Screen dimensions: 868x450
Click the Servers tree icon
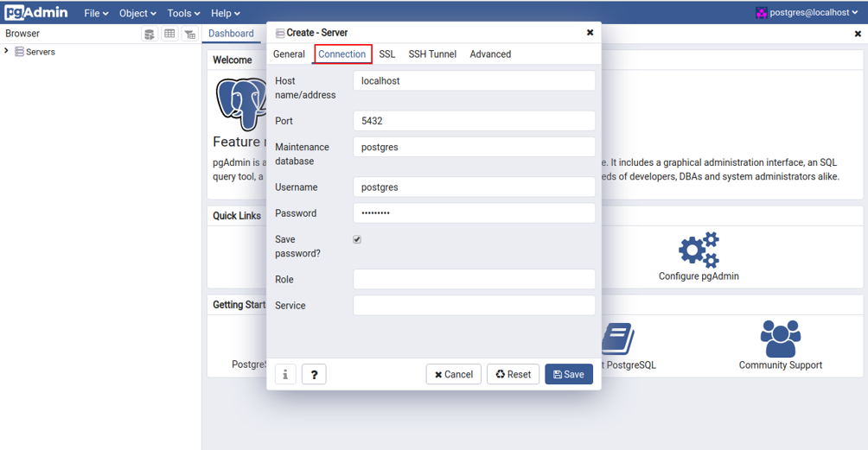(x=19, y=52)
